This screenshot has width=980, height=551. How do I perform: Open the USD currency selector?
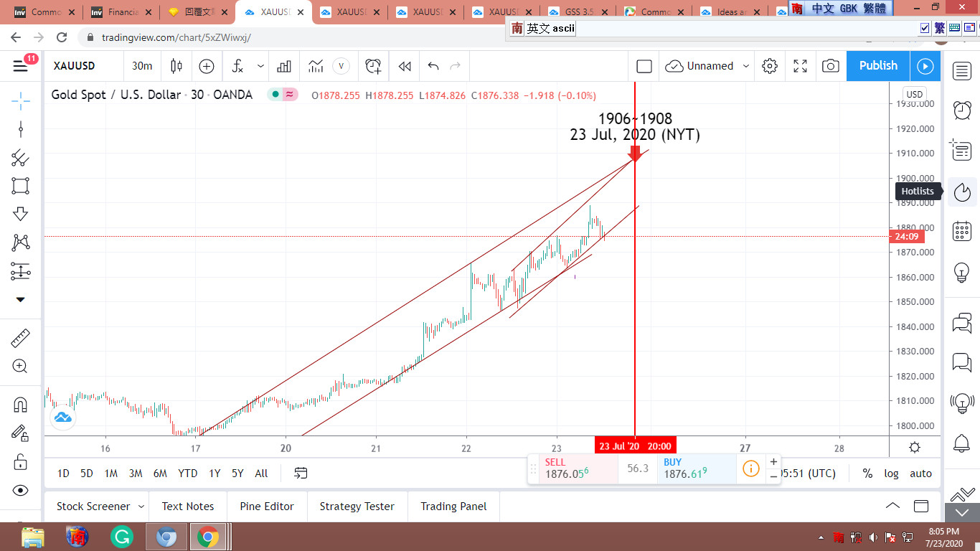pos(914,94)
